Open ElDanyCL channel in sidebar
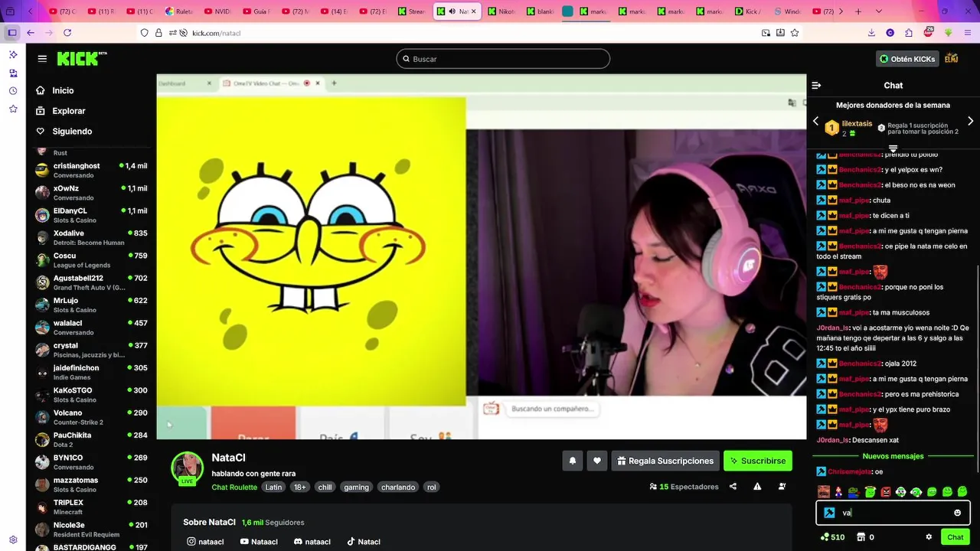The width and height of the screenshot is (980, 551). pos(92,215)
